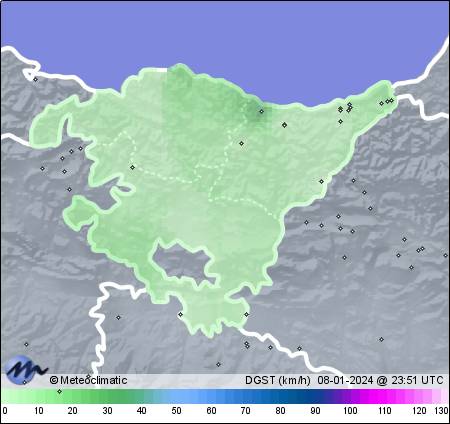Select the 08-01-2024 date text
Viewport: 450px width, 424px height.
[345, 380]
